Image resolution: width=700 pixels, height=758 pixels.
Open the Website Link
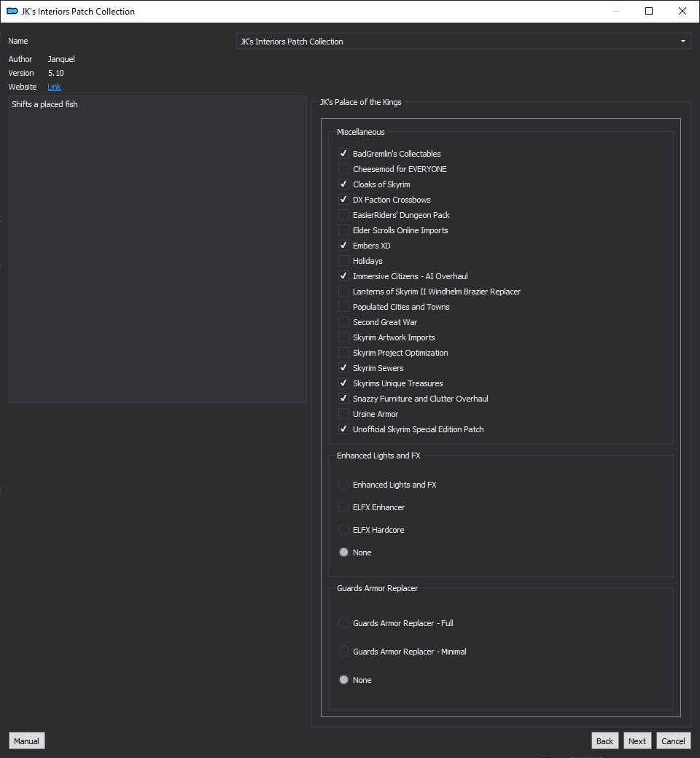(54, 87)
